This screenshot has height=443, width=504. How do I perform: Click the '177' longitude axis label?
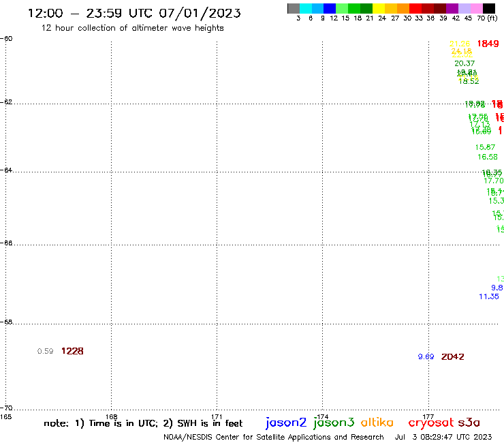point(428,417)
